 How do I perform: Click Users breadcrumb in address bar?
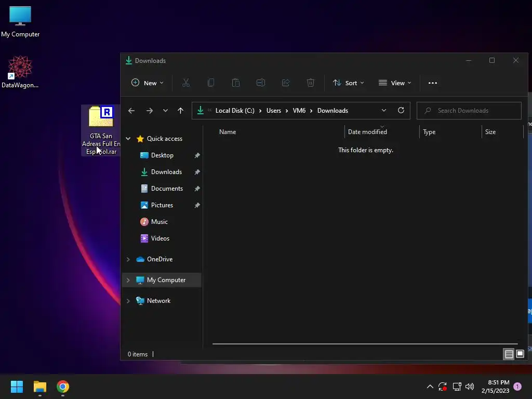click(274, 111)
